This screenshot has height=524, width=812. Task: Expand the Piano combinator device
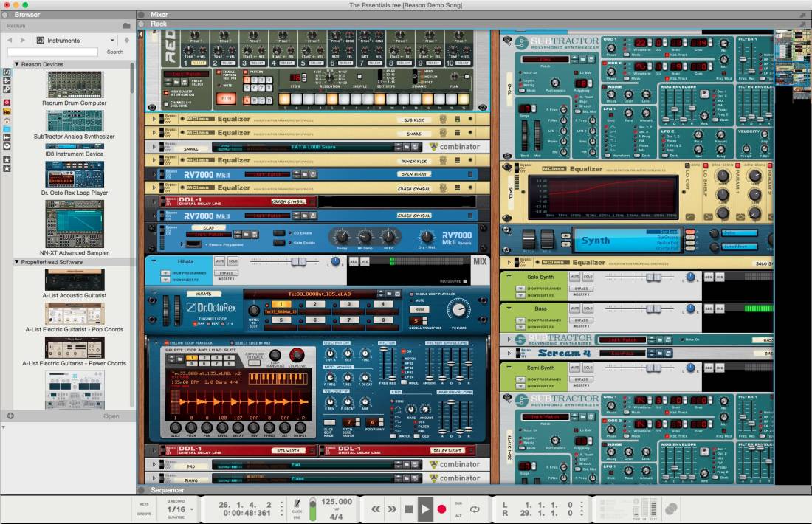coord(154,478)
